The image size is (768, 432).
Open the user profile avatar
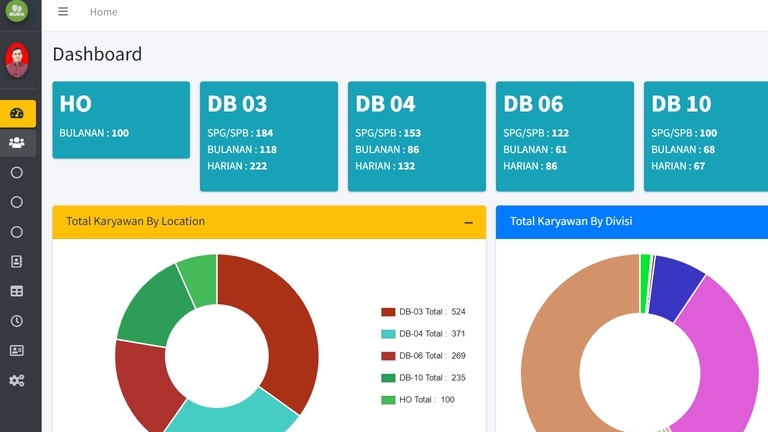(x=17, y=60)
